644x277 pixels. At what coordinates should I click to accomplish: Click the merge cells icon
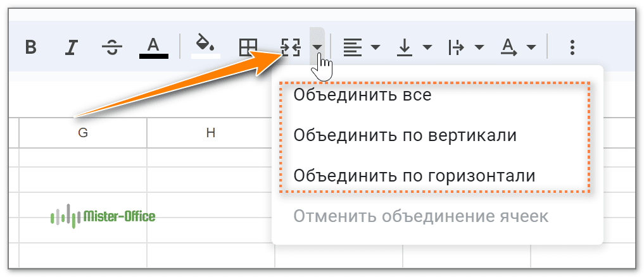(x=291, y=47)
